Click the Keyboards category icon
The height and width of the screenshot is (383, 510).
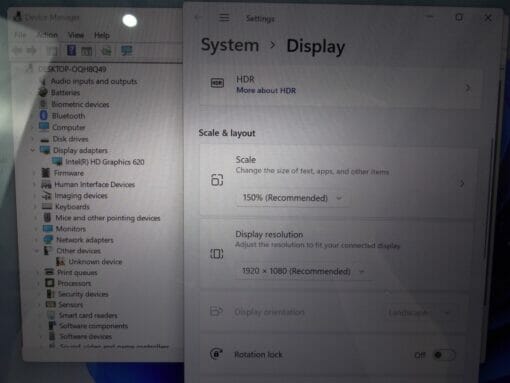[x=47, y=207]
